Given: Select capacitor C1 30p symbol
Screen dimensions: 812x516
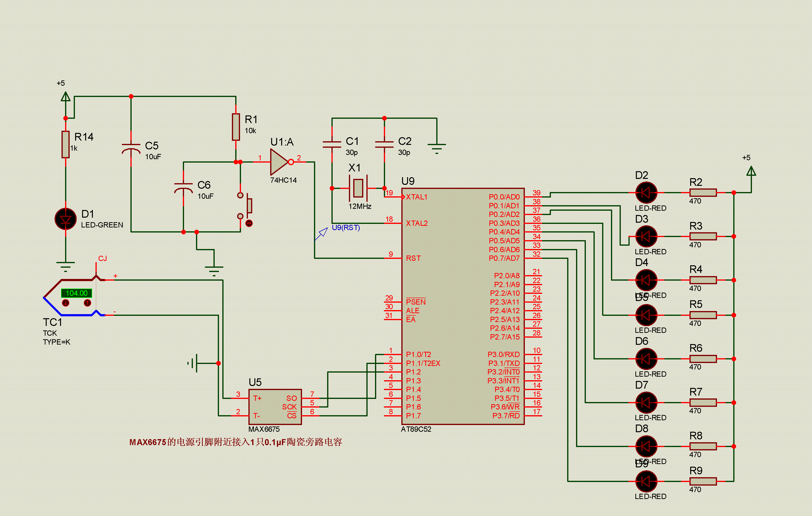Looking at the screenshot, I should pyautogui.click(x=332, y=144).
